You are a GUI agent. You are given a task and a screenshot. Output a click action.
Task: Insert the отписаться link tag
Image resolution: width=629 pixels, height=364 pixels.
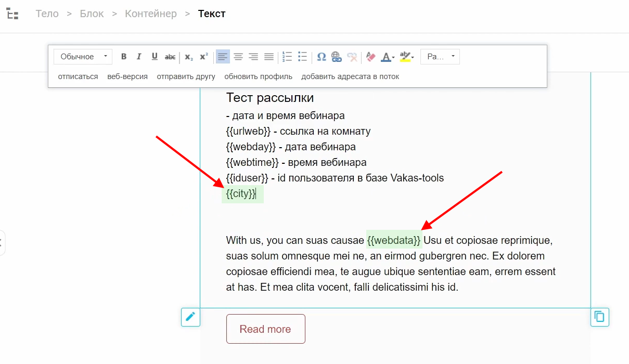click(78, 76)
